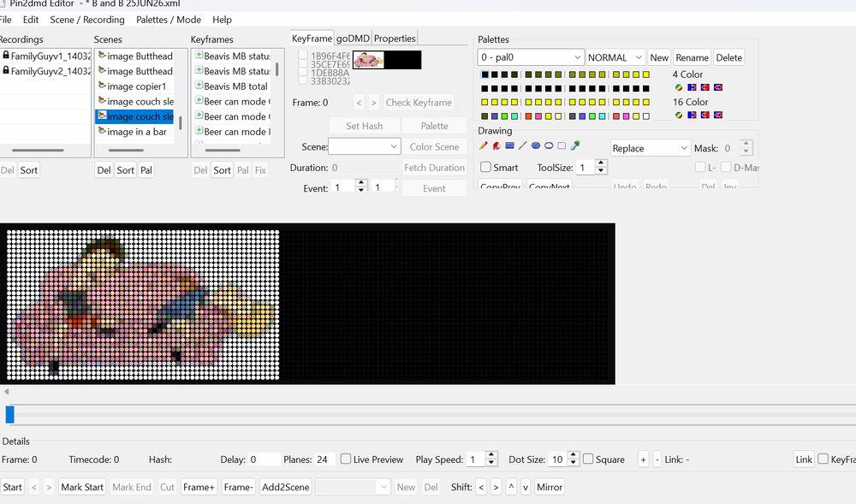Enable the Smart checkbox

(485, 167)
